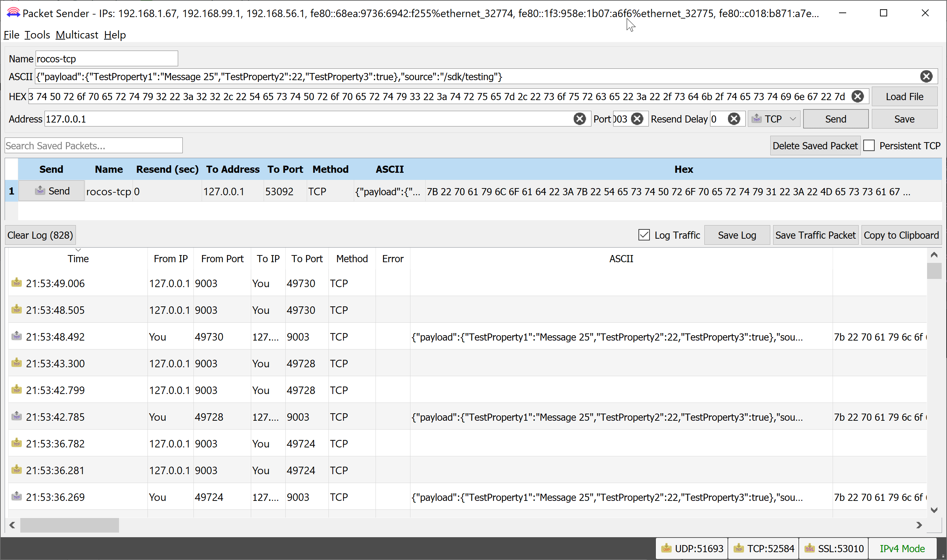This screenshot has height=560, width=947.
Task: Click the traffic icon for log row 21:53:36.281
Action: [x=17, y=470]
